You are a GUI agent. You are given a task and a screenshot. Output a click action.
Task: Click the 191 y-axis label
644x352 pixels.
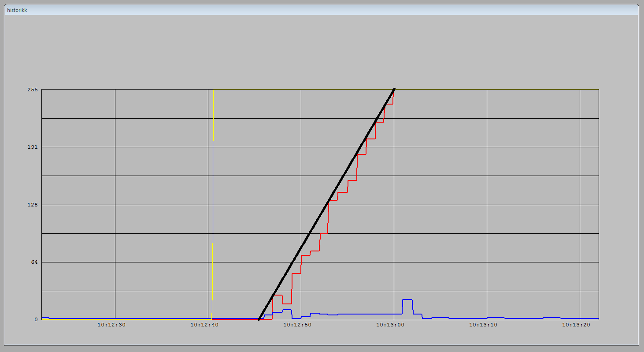pyautogui.click(x=33, y=147)
